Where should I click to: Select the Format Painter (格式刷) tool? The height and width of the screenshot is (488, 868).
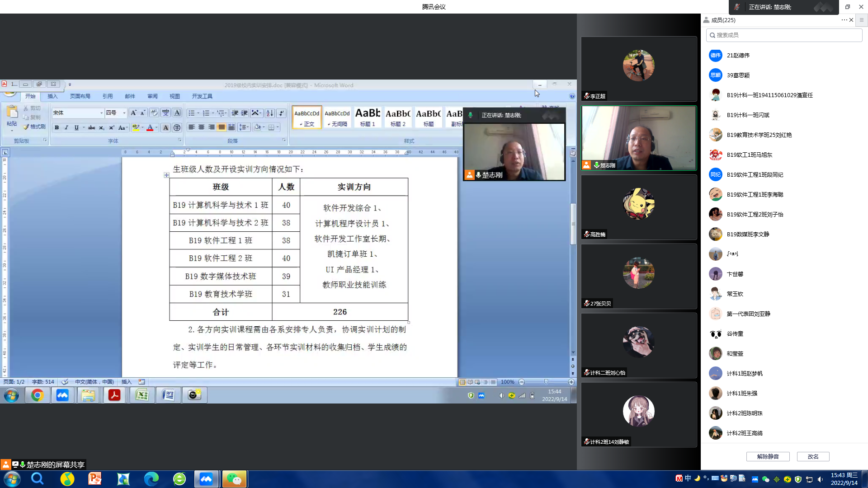tap(34, 127)
